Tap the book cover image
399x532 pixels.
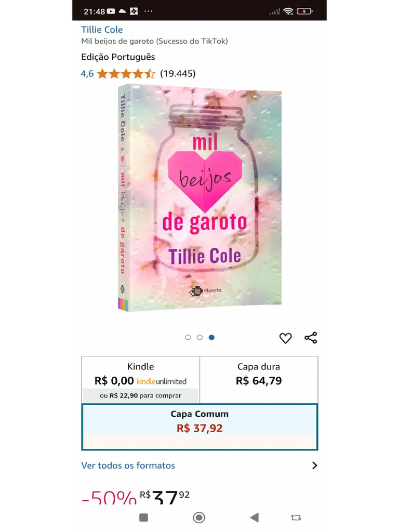point(199,198)
